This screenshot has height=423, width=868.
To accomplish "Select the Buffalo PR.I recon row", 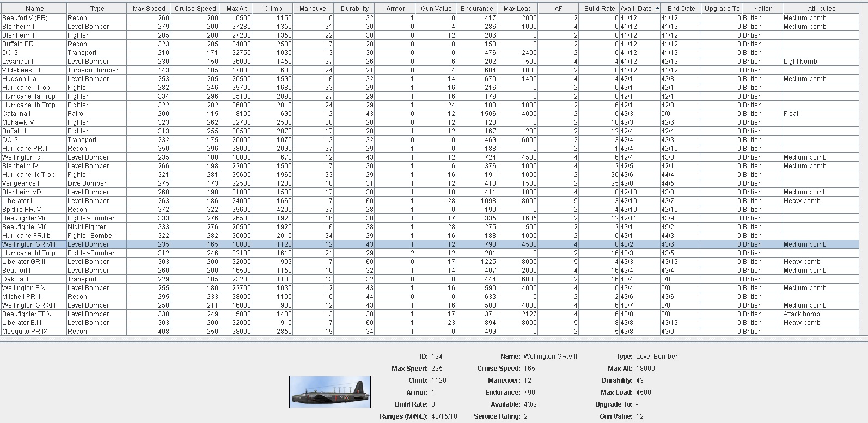I will 430,44.
